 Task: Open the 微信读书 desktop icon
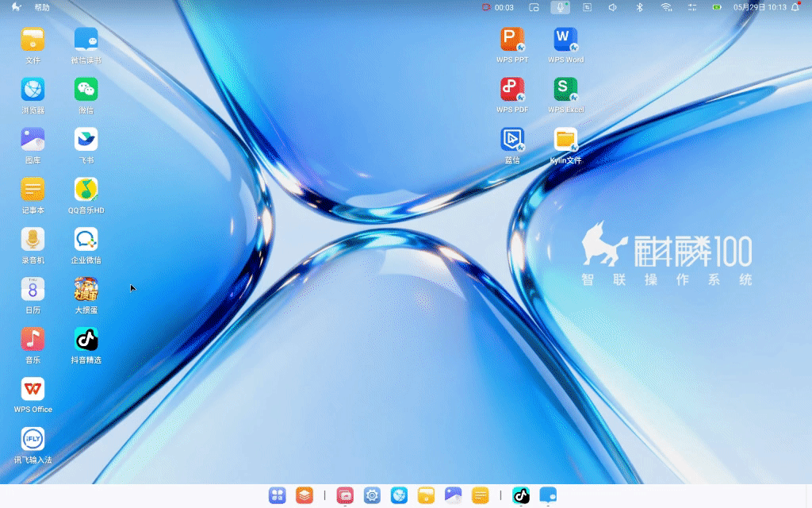coord(86,40)
